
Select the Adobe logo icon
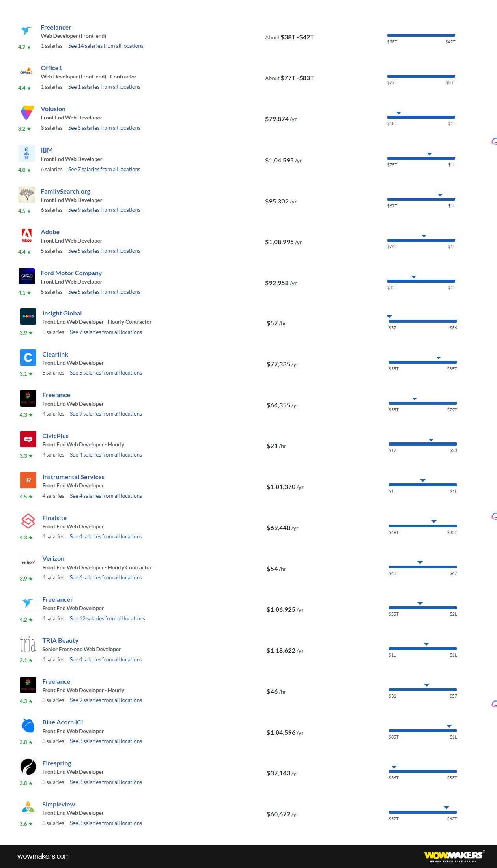[27, 235]
